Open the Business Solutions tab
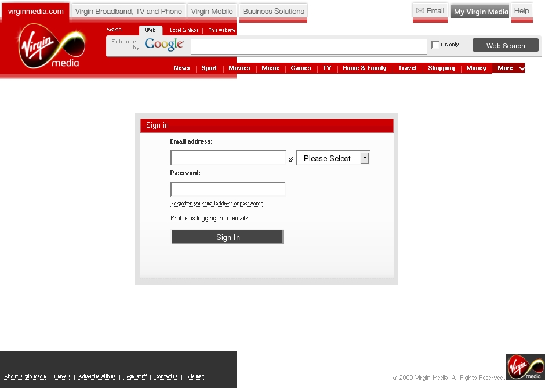Image resolution: width=545 pixels, height=392 pixels. coord(274,12)
